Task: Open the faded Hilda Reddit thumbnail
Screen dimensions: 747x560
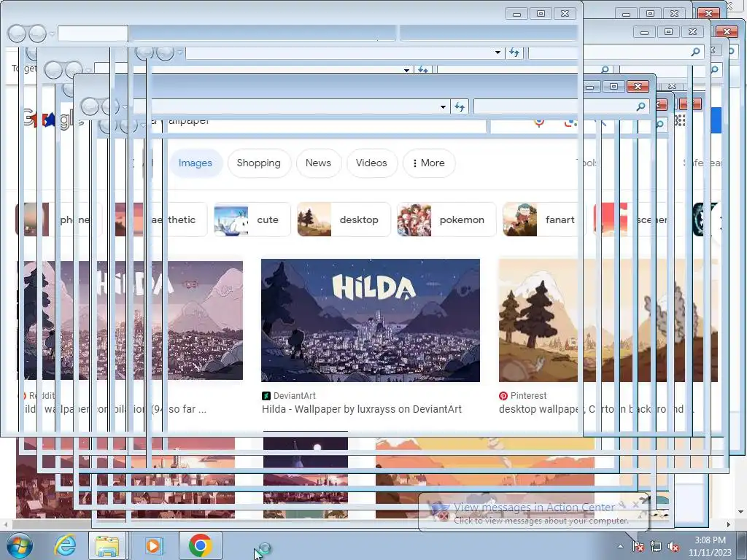Action: tap(130, 320)
